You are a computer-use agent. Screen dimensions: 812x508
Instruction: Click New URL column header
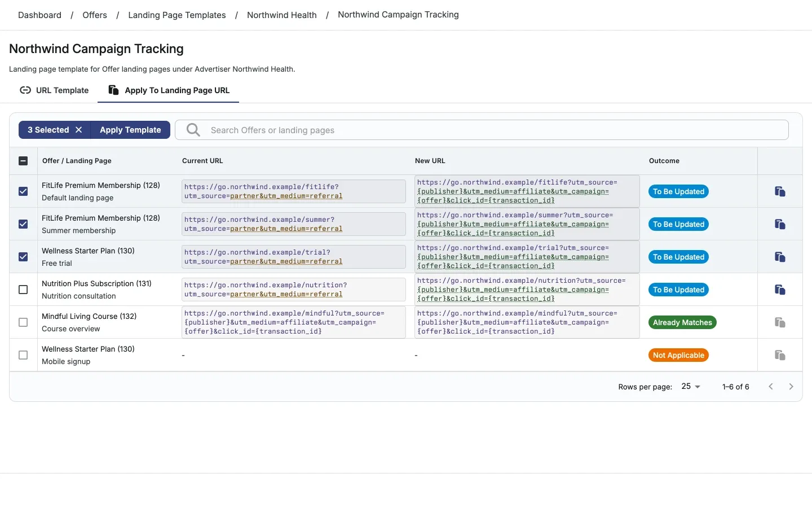coord(430,161)
